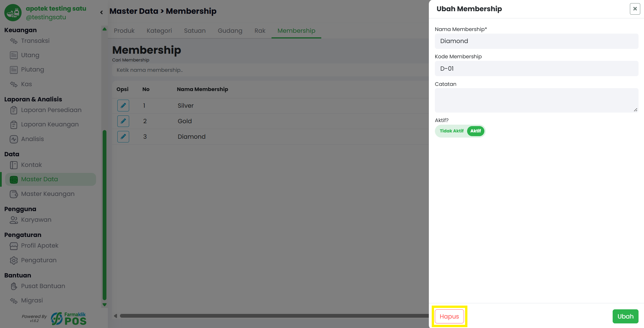Screen dimensions: 644x328
Task: Select the Tidak Aktif toggle option
Action: (451, 131)
